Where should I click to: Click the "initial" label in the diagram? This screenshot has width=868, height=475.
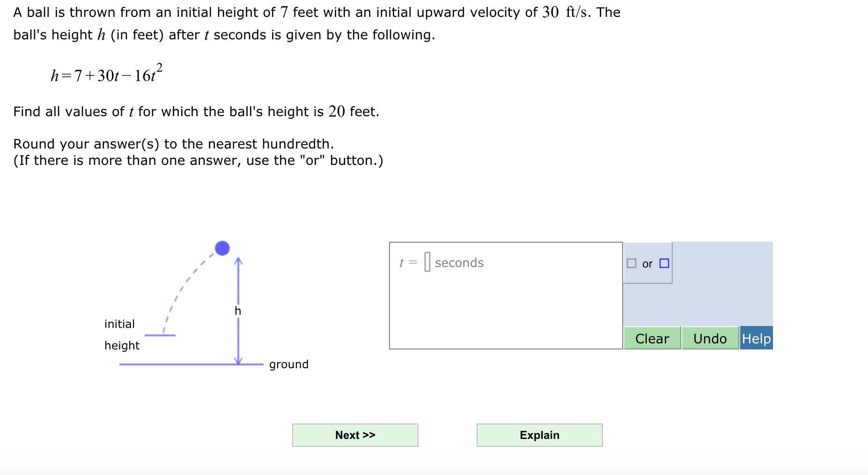pos(119,324)
